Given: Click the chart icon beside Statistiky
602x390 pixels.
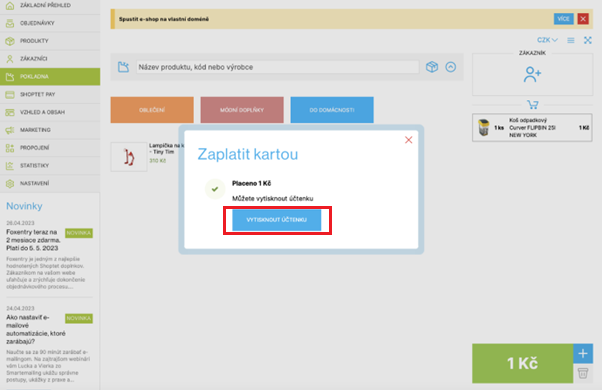Looking at the screenshot, I should [10, 165].
